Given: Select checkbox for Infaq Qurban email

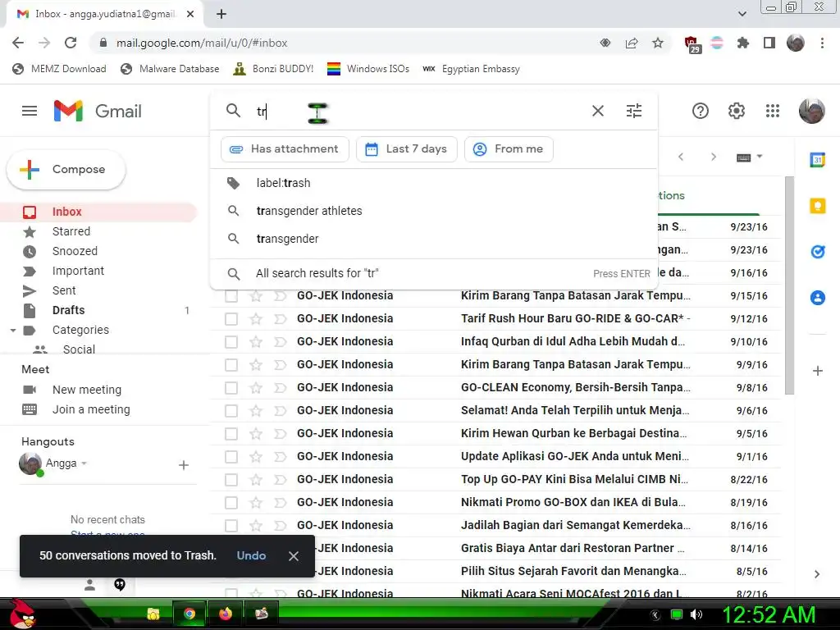Looking at the screenshot, I should coord(231,342).
